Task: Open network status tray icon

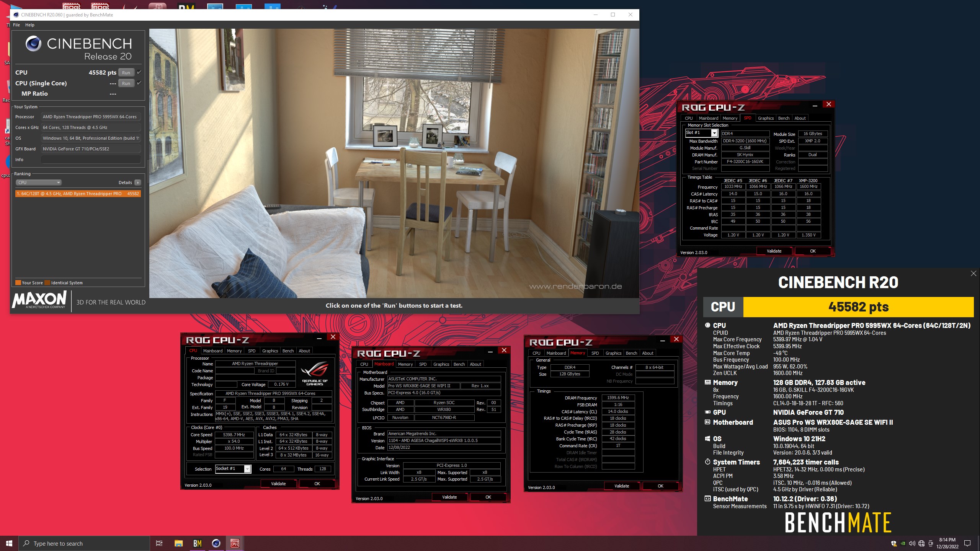Action: pos(921,543)
